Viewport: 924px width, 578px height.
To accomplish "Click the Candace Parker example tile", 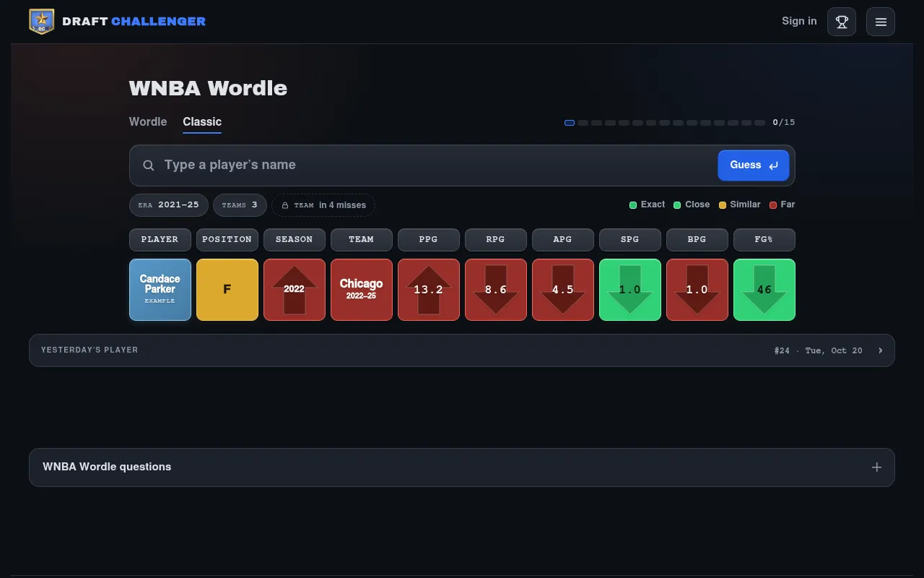I will (x=160, y=290).
